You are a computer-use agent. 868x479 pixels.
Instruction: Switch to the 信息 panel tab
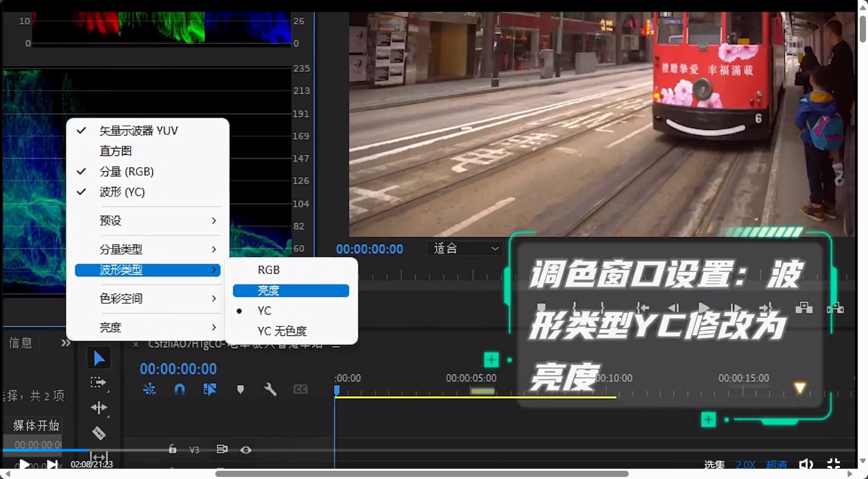(x=21, y=343)
